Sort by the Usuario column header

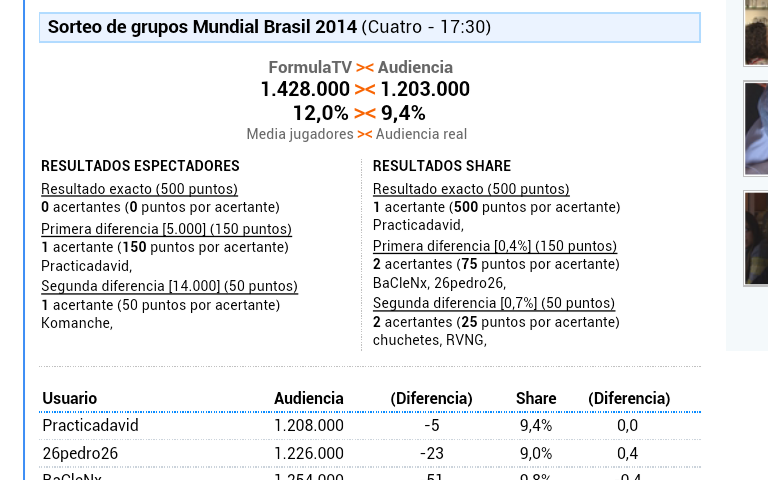[70, 398]
